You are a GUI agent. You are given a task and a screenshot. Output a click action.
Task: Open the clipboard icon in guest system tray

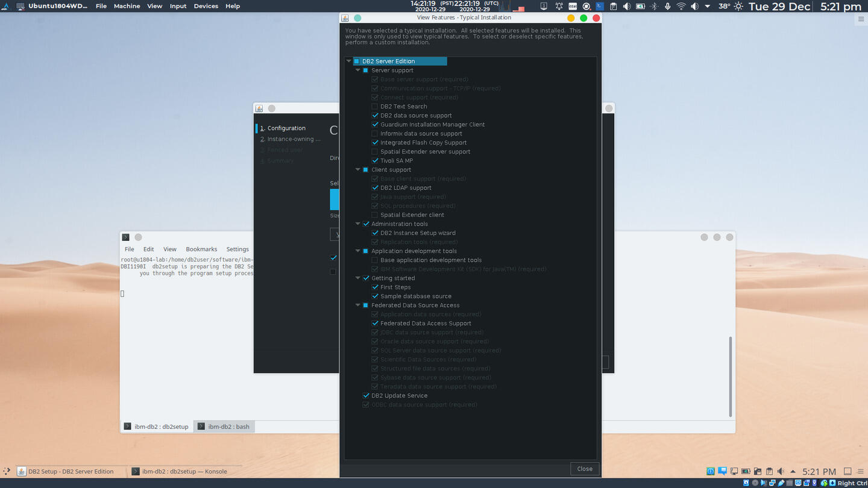pyautogui.click(x=769, y=471)
